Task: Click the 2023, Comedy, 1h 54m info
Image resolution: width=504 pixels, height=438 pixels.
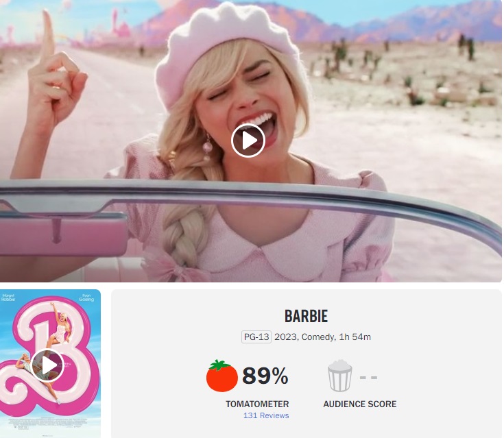Action: coord(322,337)
